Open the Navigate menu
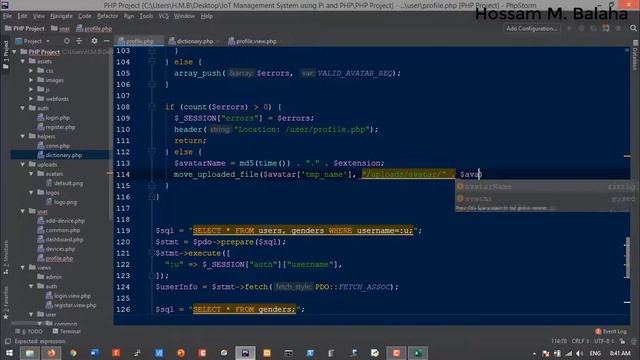The width and height of the screenshot is (640, 360). click(x=61, y=16)
